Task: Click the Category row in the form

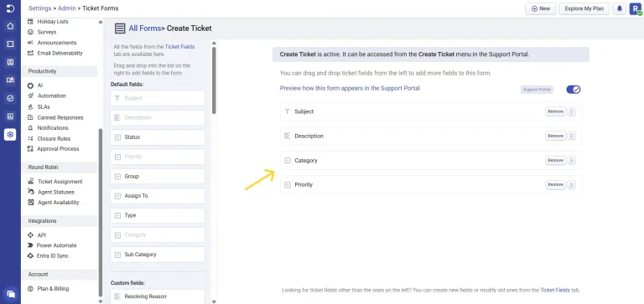Action: point(431,161)
